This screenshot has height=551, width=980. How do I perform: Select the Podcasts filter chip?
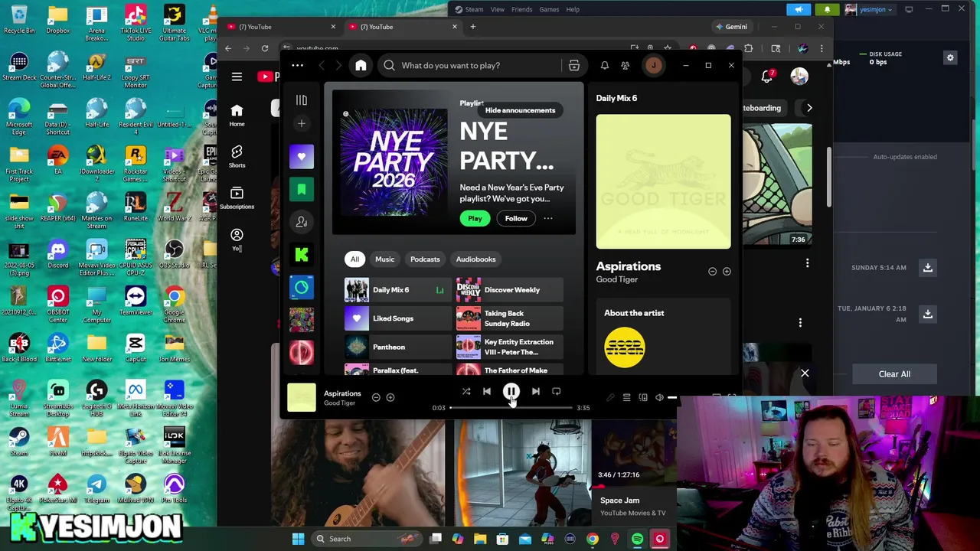(425, 259)
